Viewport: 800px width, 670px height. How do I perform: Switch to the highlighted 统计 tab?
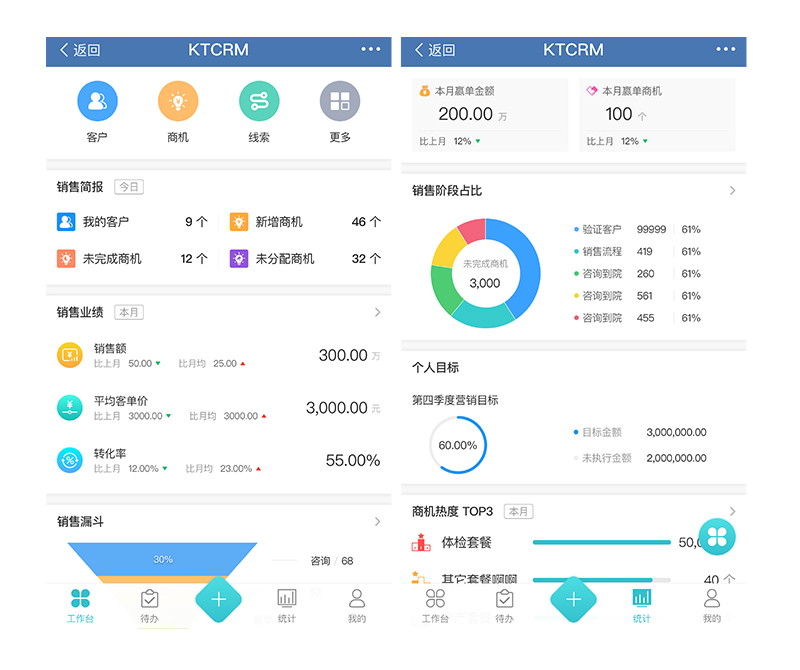pos(642,604)
